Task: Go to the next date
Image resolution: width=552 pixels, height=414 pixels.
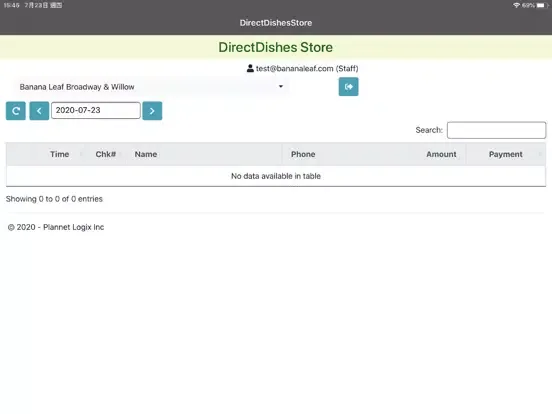Action: pyautogui.click(x=152, y=111)
